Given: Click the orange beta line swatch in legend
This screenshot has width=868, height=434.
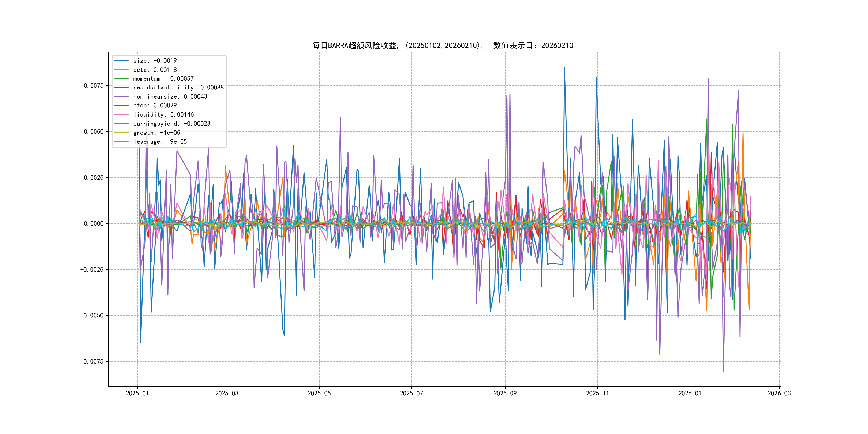Looking at the screenshot, I should pos(121,70).
